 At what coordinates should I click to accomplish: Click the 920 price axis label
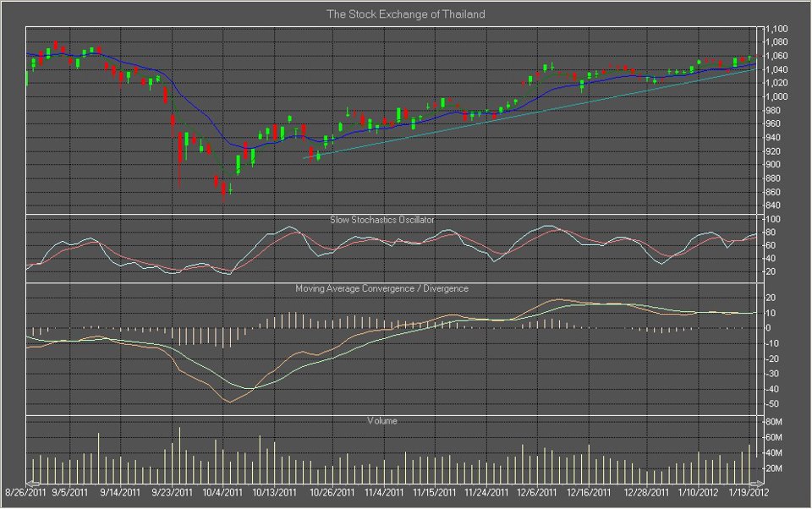tap(774, 151)
